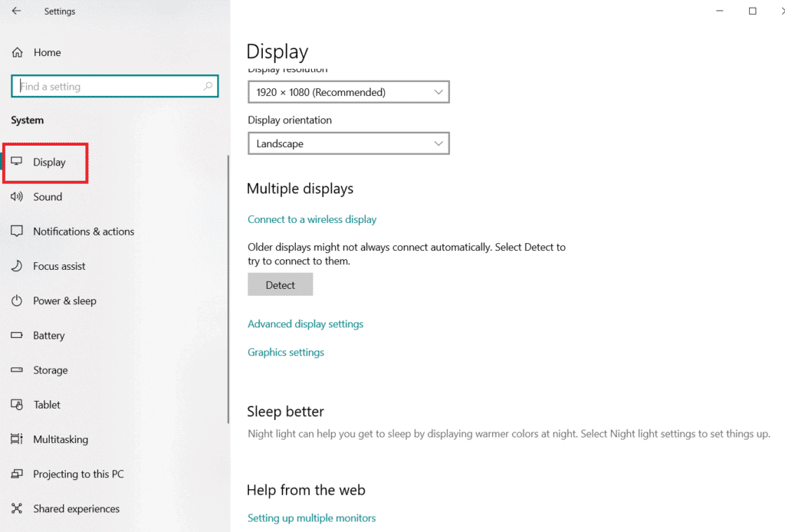The width and height of the screenshot is (785, 532).
Task: Click the Home house icon
Action: point(17,52)
